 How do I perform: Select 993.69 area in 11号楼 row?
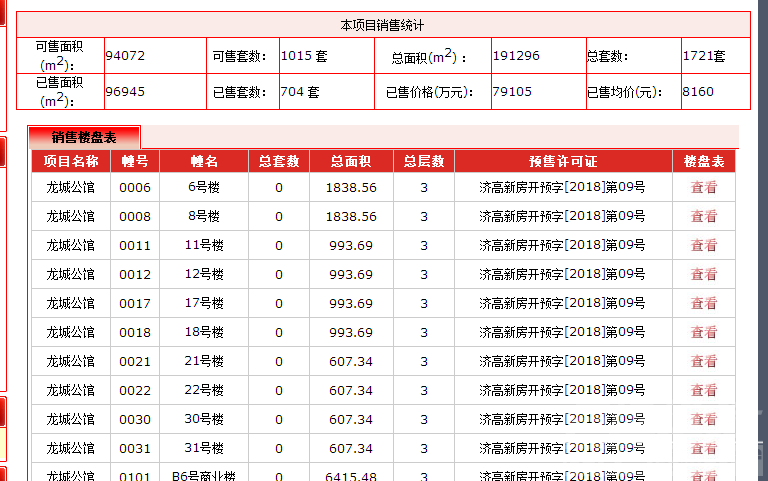click(x=351, y=245)
